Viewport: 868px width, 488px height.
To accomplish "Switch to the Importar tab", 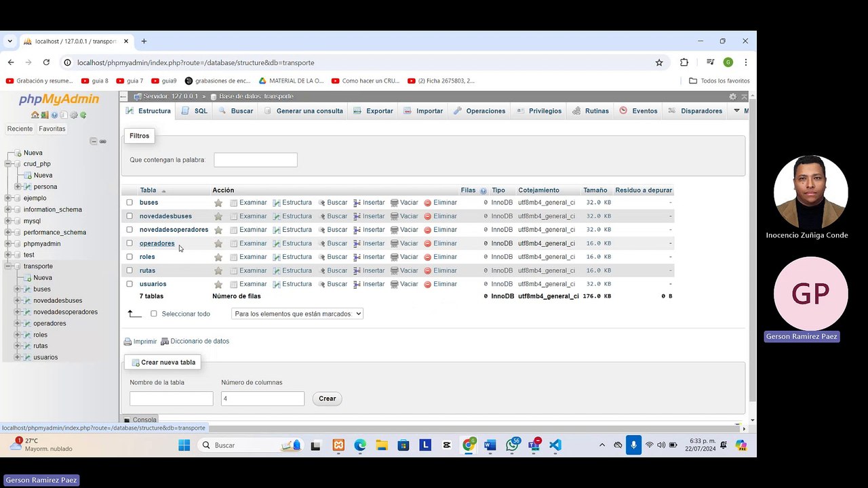I will (x=423, y=111).
